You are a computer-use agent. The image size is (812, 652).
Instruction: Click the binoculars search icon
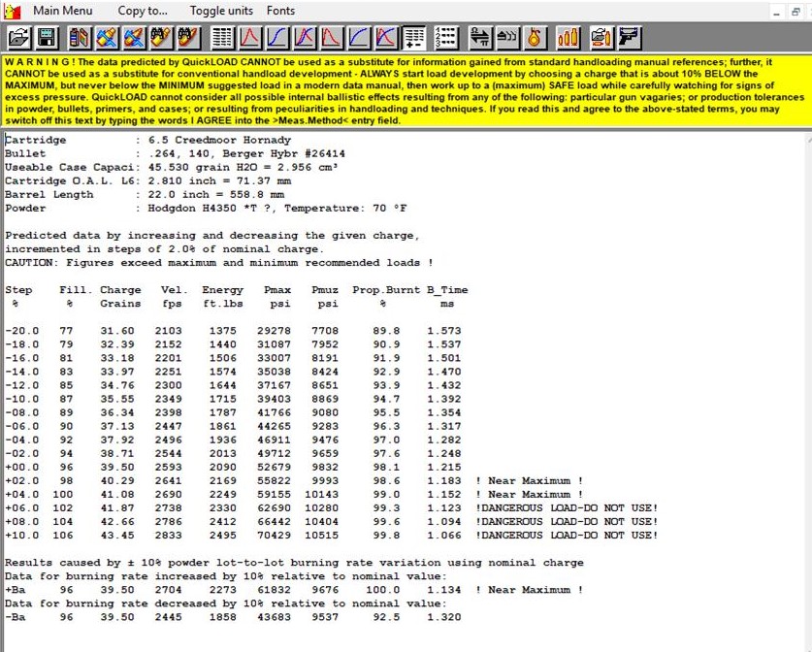click(x=161, y=38)
